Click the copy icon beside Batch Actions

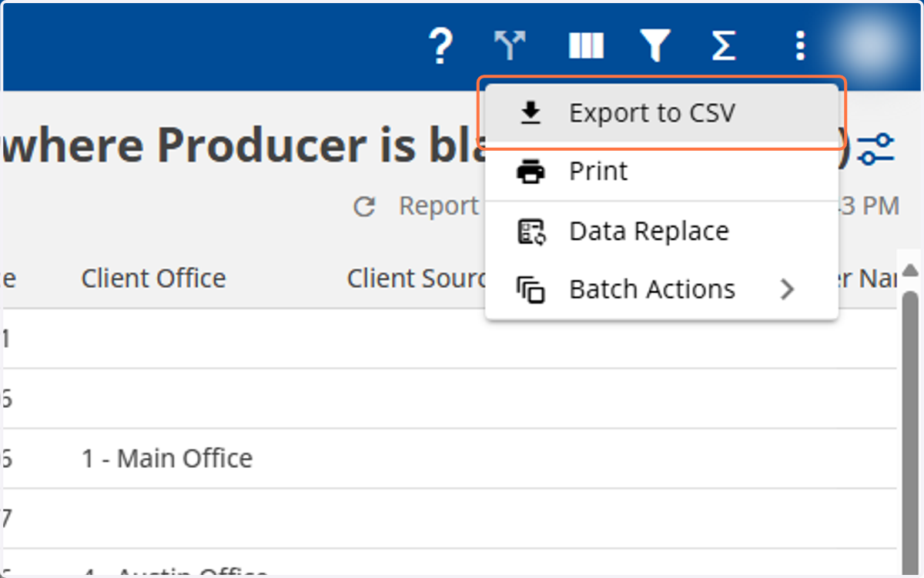click(531, 290)
